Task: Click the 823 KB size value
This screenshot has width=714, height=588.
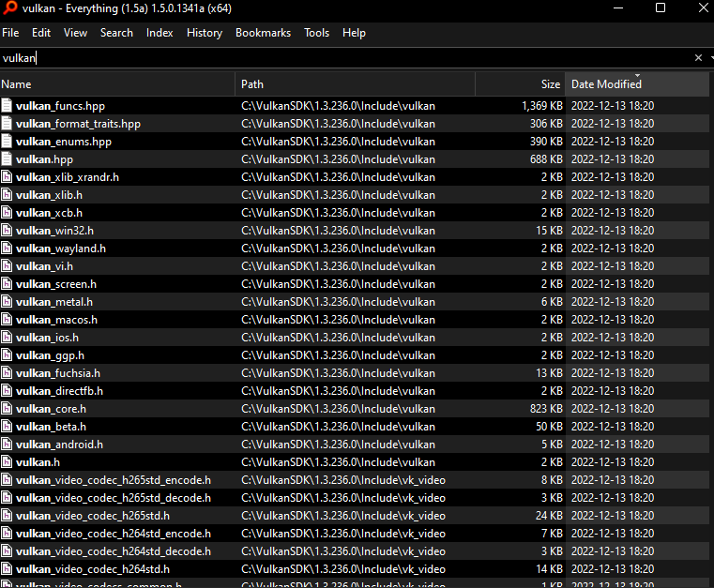Action: (546, 408)
